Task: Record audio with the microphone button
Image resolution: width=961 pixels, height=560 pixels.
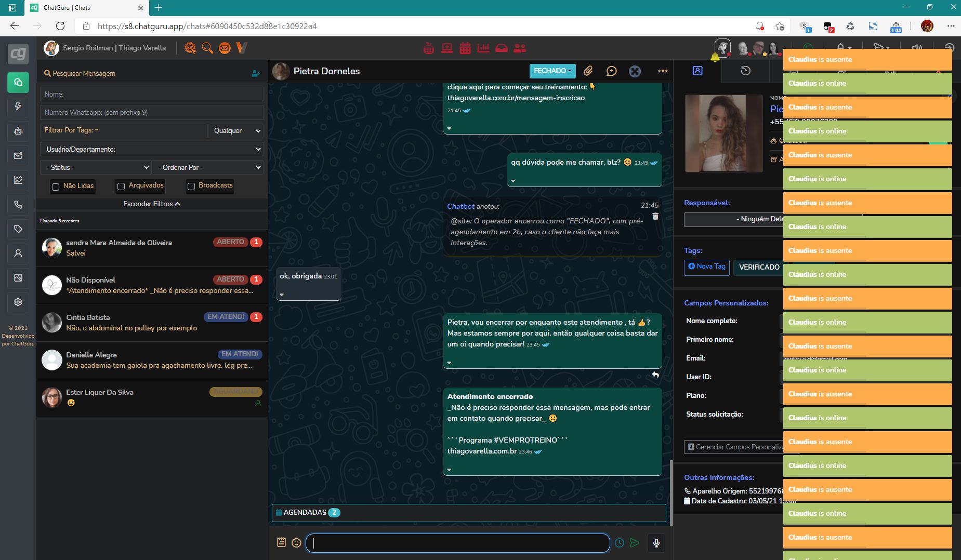Action: (x=656, y=543)
